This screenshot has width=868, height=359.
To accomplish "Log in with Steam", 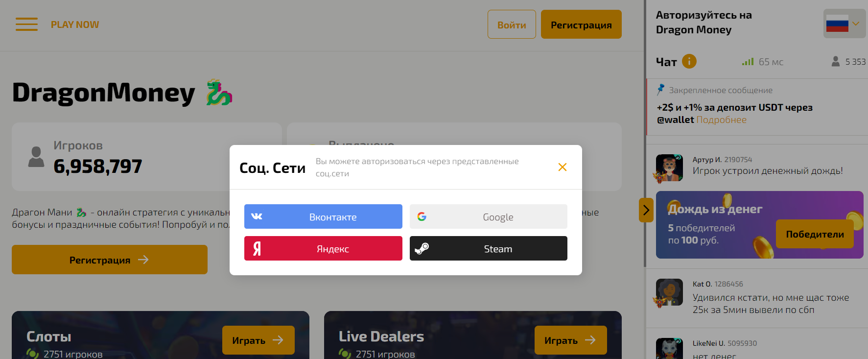I will pos(489,248).
